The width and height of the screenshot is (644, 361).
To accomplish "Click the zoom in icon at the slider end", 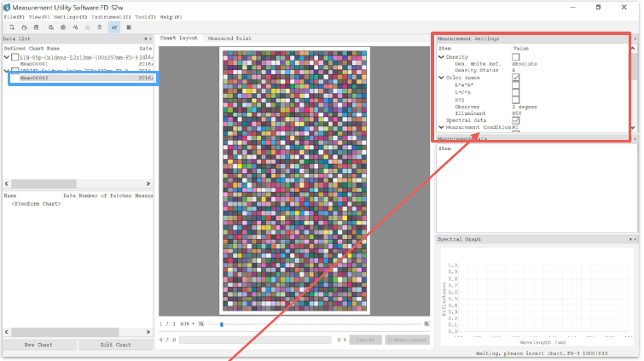I will (x=426, y=324).
